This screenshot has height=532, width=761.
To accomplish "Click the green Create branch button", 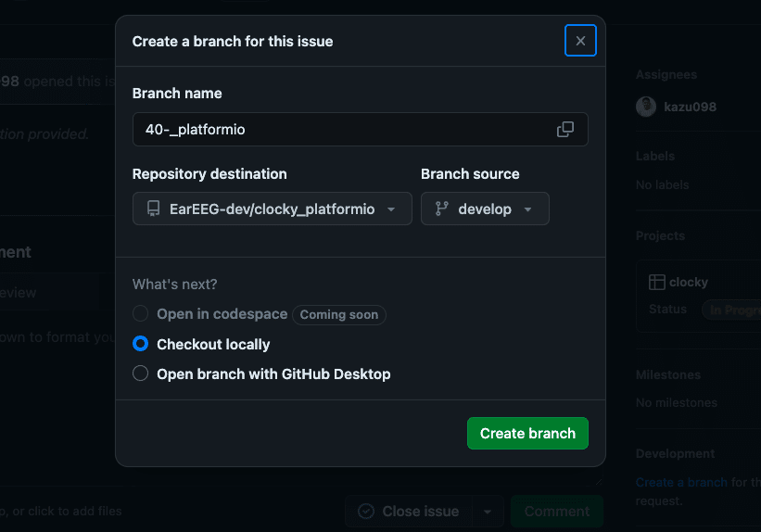I will 527,433.
